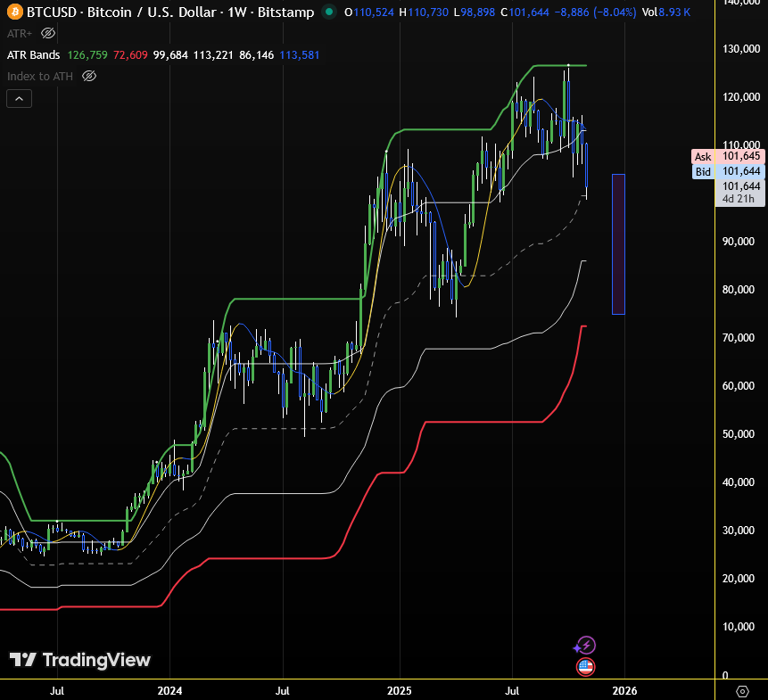Click the green market status dot
This screenshot has height=700, width=768.
coord(328,12)
